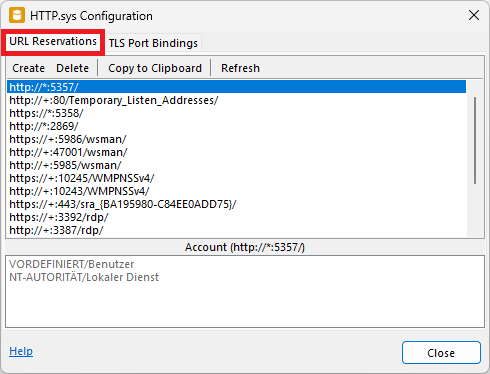
Task: Select the https://*:5358/ entry
Action: pos(236,113)
